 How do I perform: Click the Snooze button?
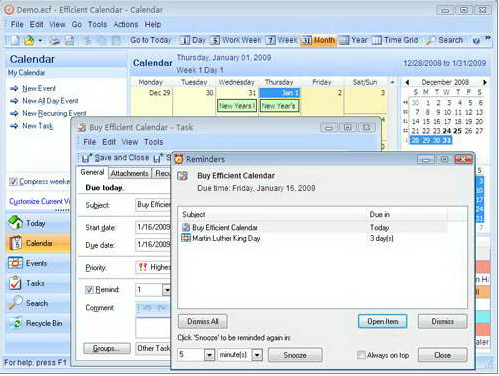point(295,355)
